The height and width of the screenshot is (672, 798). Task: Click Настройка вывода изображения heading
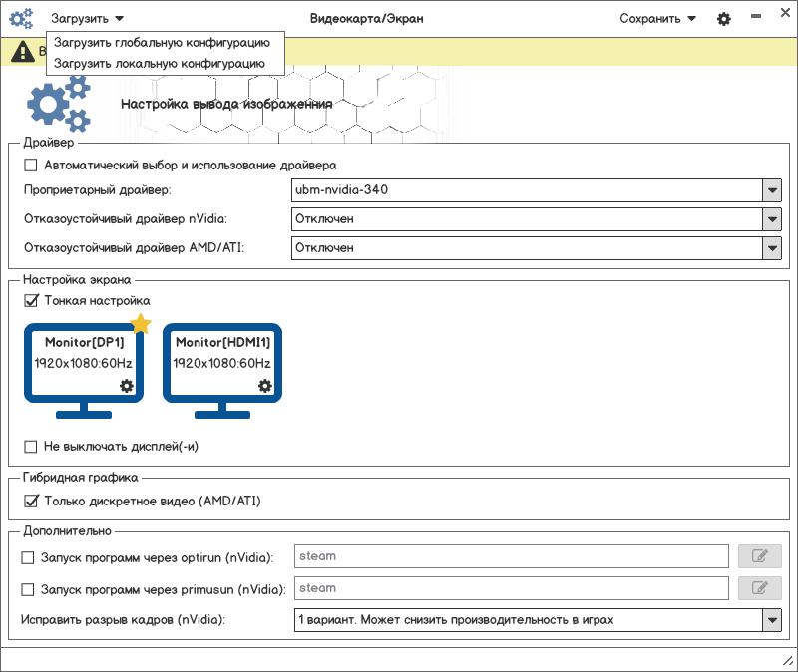[226, 104]
